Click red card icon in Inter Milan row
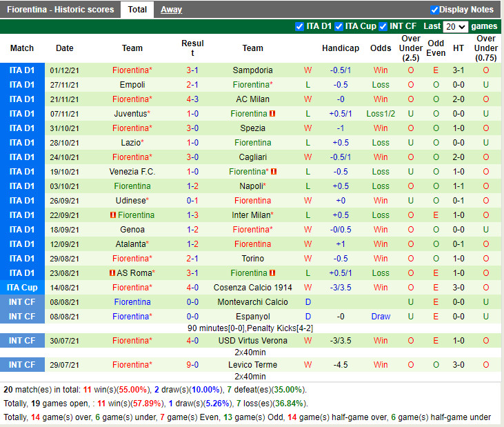Screen dimensions: 504x427 coord(112,215)
